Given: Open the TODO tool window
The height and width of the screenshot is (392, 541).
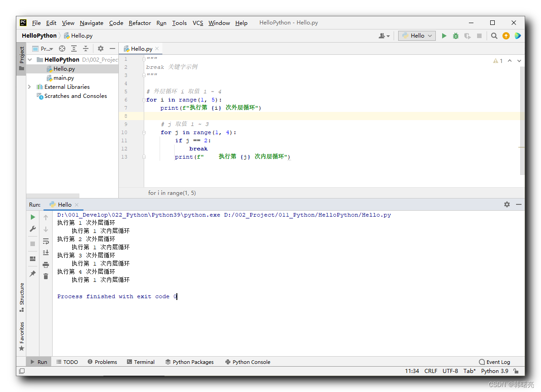Looking at the screenshot, I should pos(67,362).
